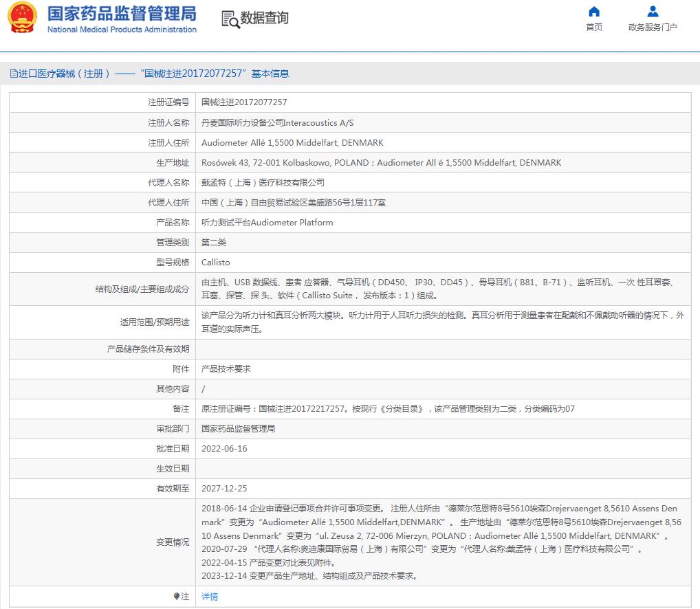Click the 生产地址 Rosówek 43 value

[381, 163]
